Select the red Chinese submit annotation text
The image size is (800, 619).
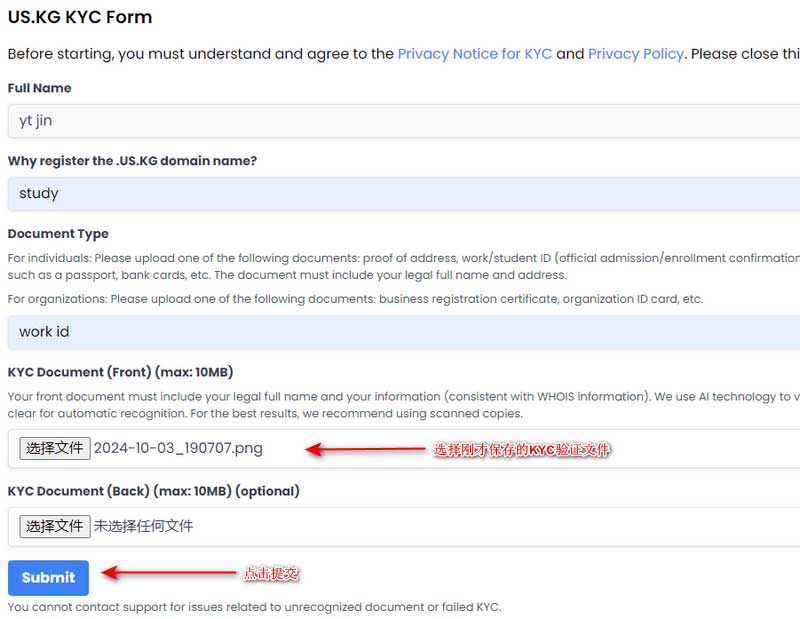pyautogui.click(x=271, y=574)
